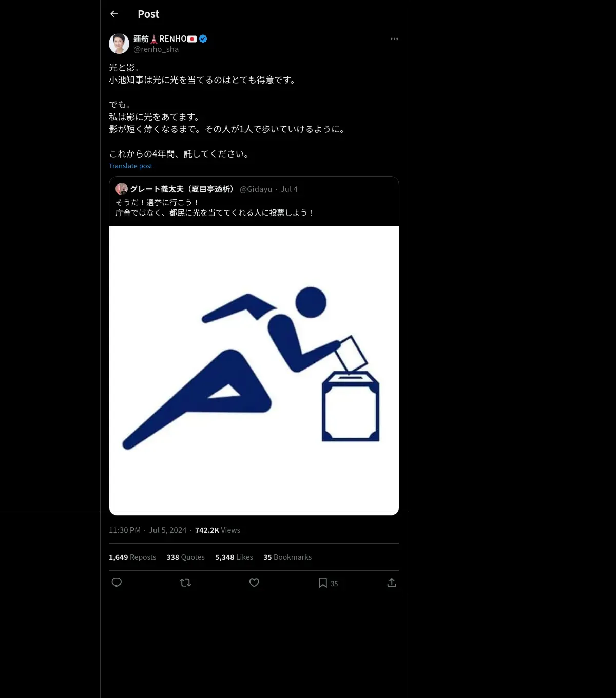Click the reply speech bubble icon

tap(117, 583)
